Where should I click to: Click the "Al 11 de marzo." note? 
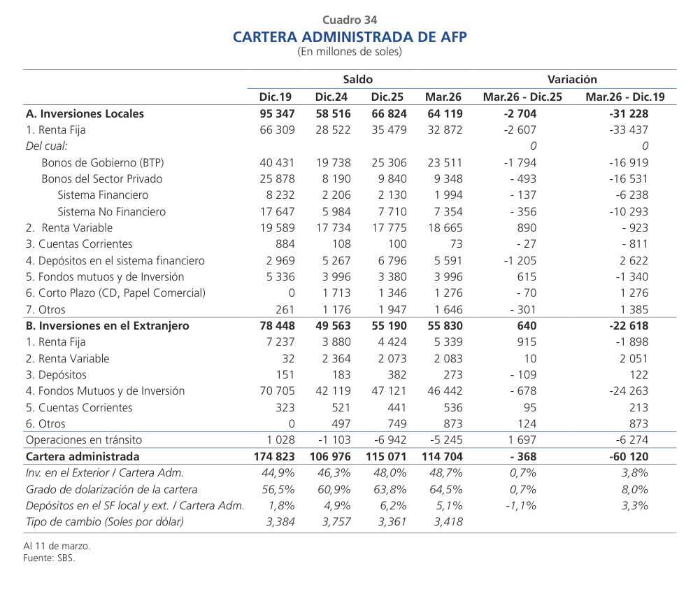tap(57, 547)
